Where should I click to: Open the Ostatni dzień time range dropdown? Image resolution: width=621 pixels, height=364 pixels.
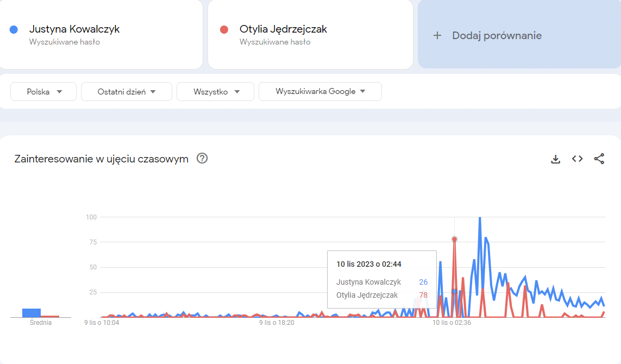pos(127,91)
